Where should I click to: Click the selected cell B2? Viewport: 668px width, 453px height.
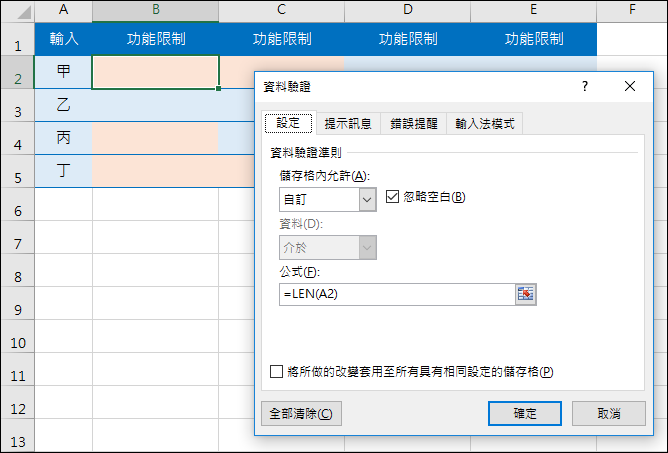pyautogui.click(x=155, y=72)
